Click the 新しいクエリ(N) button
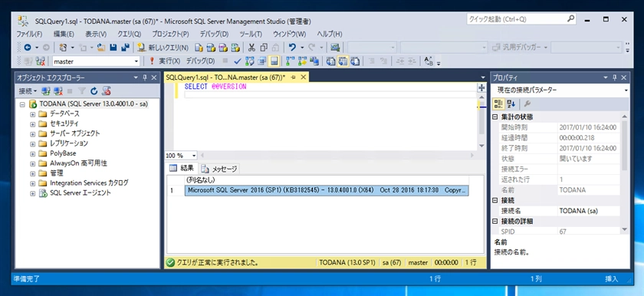This screenshot has height=296, width=644. tap(163, 48)
